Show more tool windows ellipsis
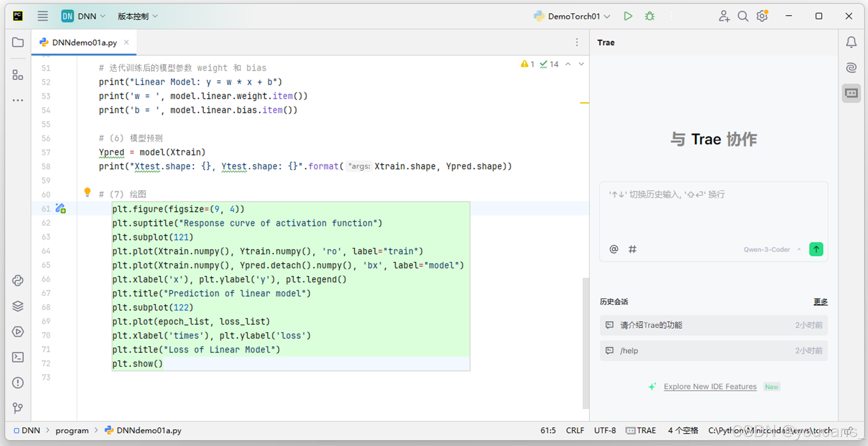Viewport: 868px width, 446px height. tap(18, 100)
